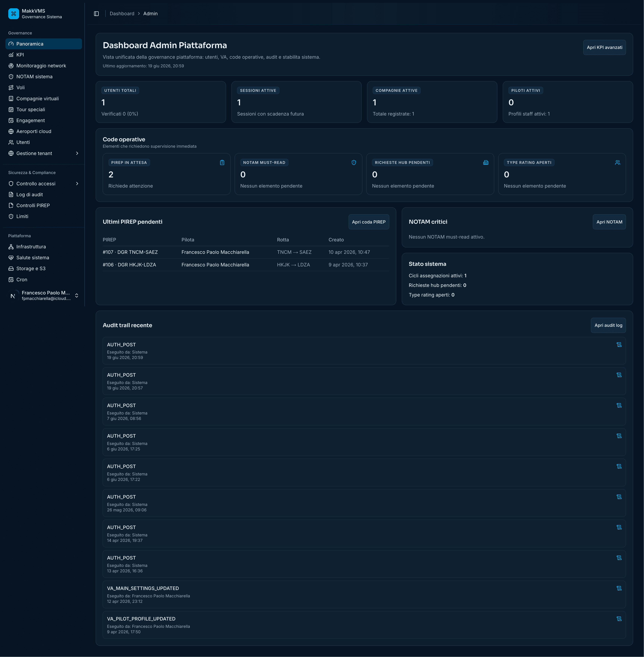This screenshot has height=657, width=644.
Task: Open Log di audit in the sidebar
Action: 44,195
